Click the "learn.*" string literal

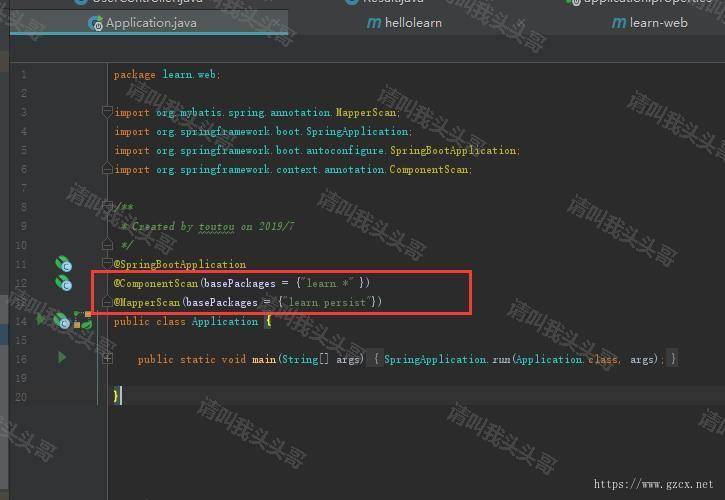(x=327, y=283)
